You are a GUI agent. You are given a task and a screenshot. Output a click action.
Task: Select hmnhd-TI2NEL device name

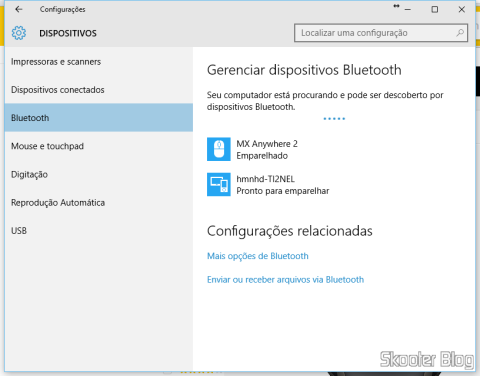(x=266, y=179)
